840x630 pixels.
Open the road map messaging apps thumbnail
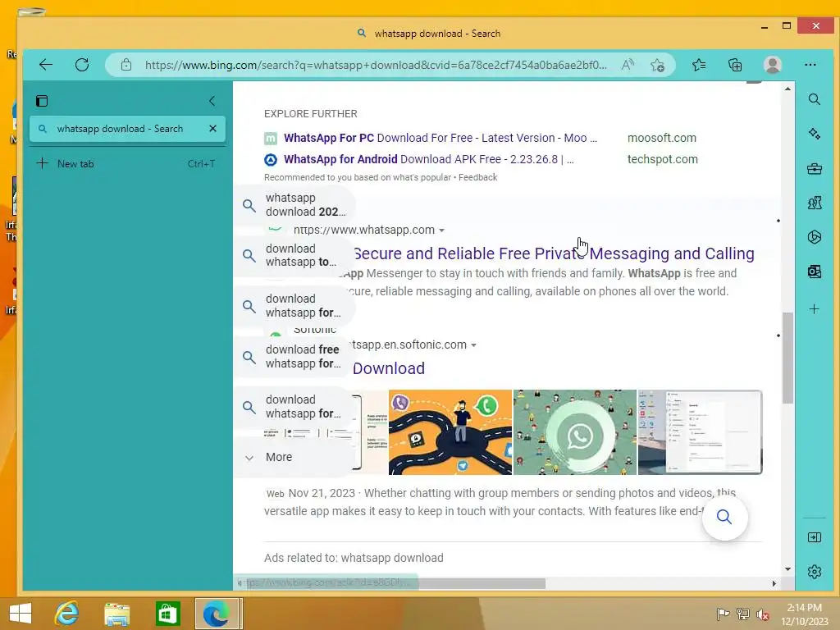click(x=450, y=432)
